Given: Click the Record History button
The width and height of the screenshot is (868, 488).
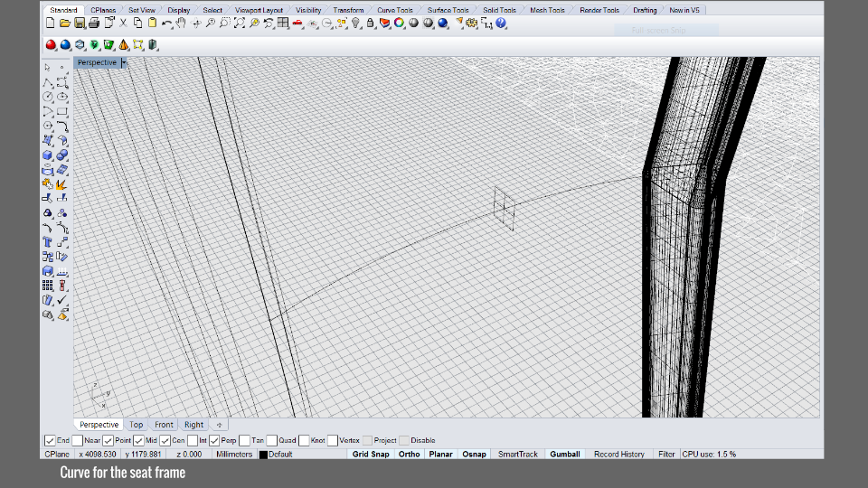Looking at the screenshot, I should point(618,454).
